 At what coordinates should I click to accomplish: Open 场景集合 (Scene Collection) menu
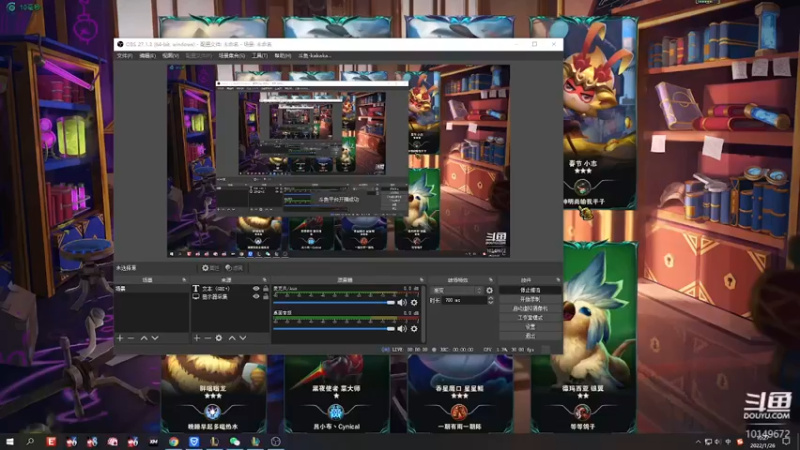(x=232, y=56)
